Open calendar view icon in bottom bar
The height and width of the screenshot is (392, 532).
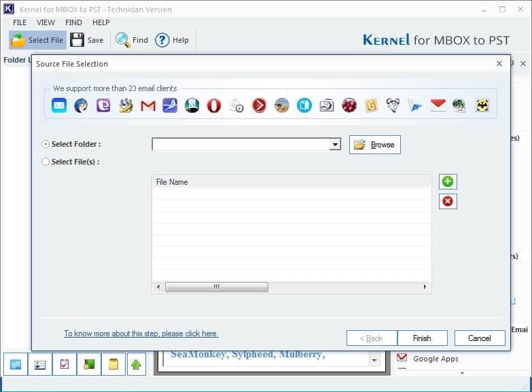coord(16,364)
